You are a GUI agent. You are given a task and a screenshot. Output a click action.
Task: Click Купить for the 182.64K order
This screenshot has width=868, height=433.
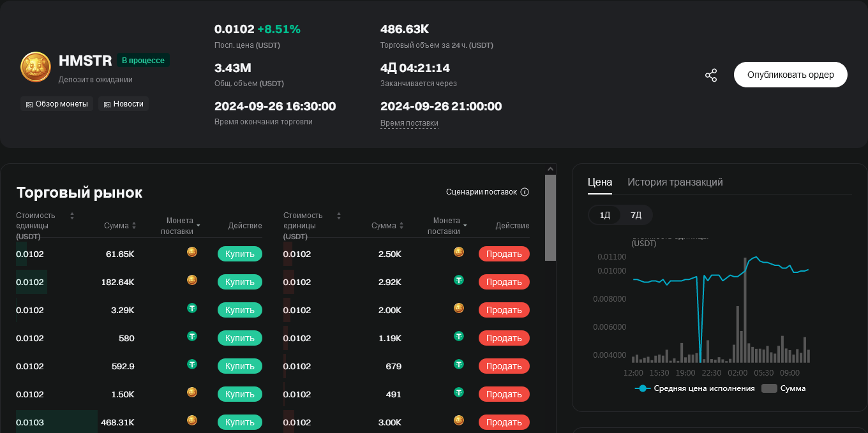coord(239,282)
